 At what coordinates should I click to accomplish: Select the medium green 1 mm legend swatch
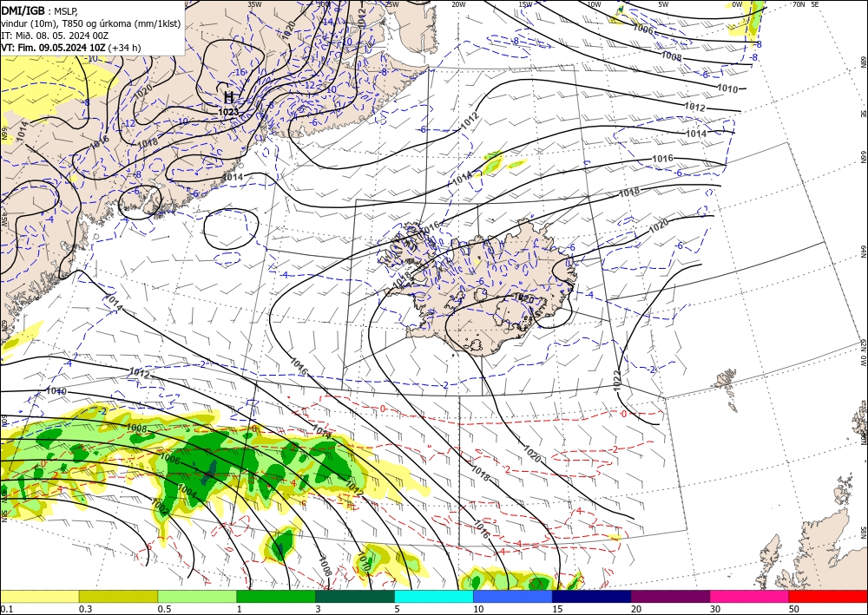(276, 596)
